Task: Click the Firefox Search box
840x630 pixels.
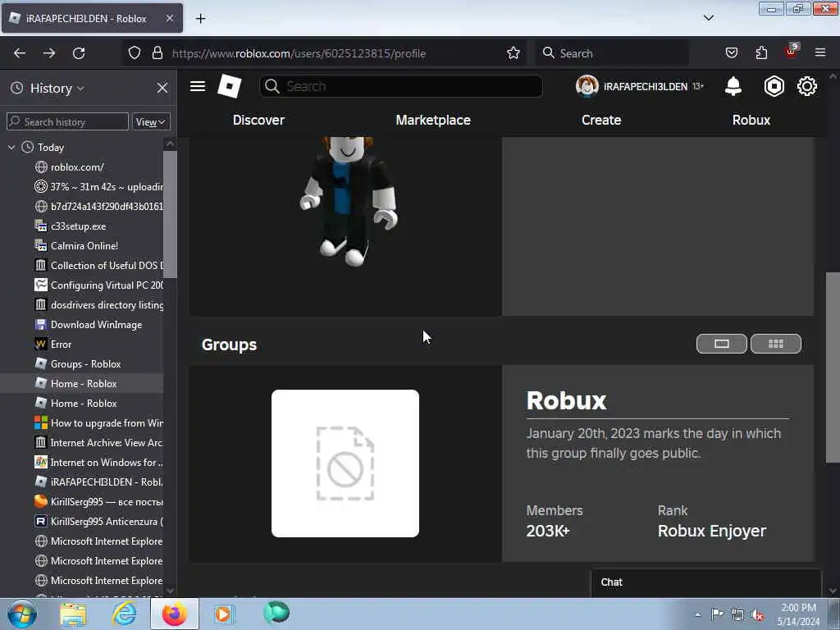Action: pyautogui.click(x=614, y=53)
